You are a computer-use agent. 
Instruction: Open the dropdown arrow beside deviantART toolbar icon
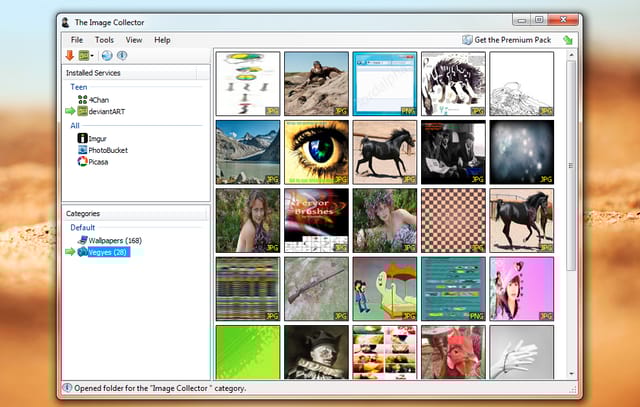(x=92, y=56)
